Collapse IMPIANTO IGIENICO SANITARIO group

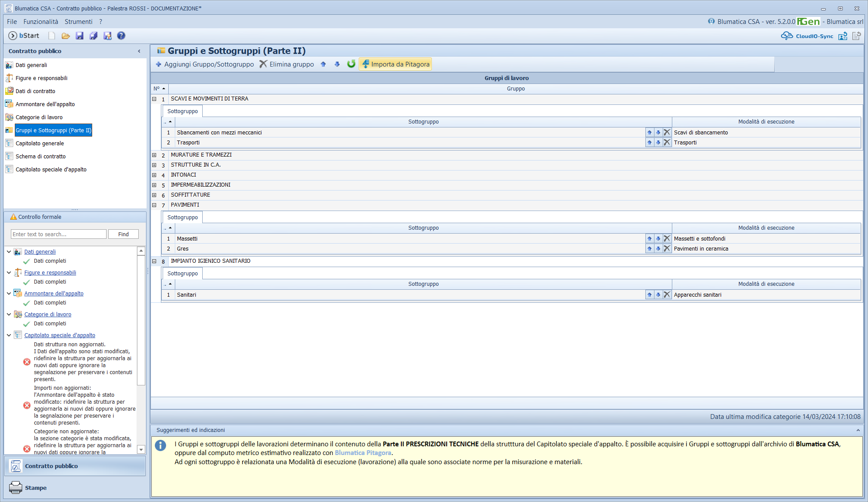[x=154, y=261]
